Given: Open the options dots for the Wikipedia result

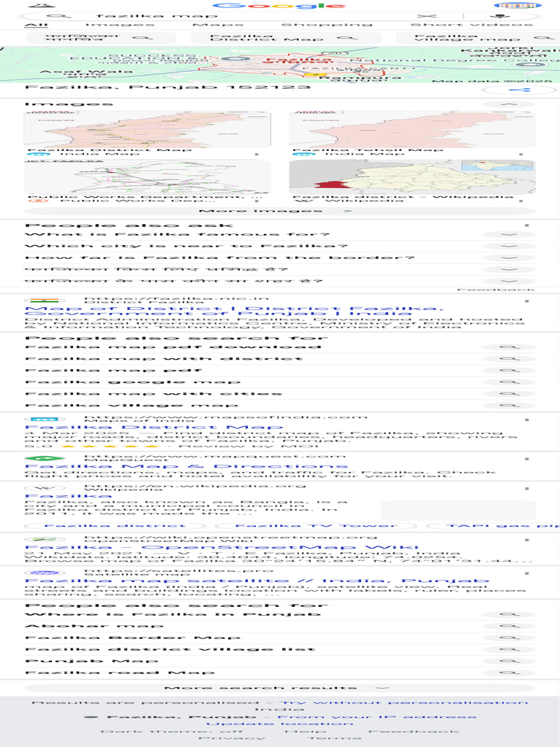Looking at the screenshot, I should pyautogui.click(x=526, y=489).
